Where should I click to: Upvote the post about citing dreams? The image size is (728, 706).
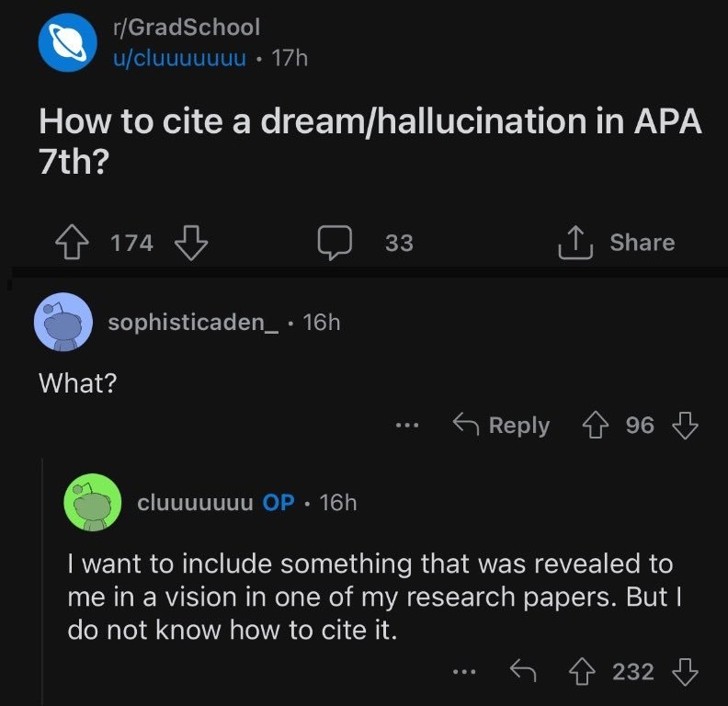click(72, 242)
